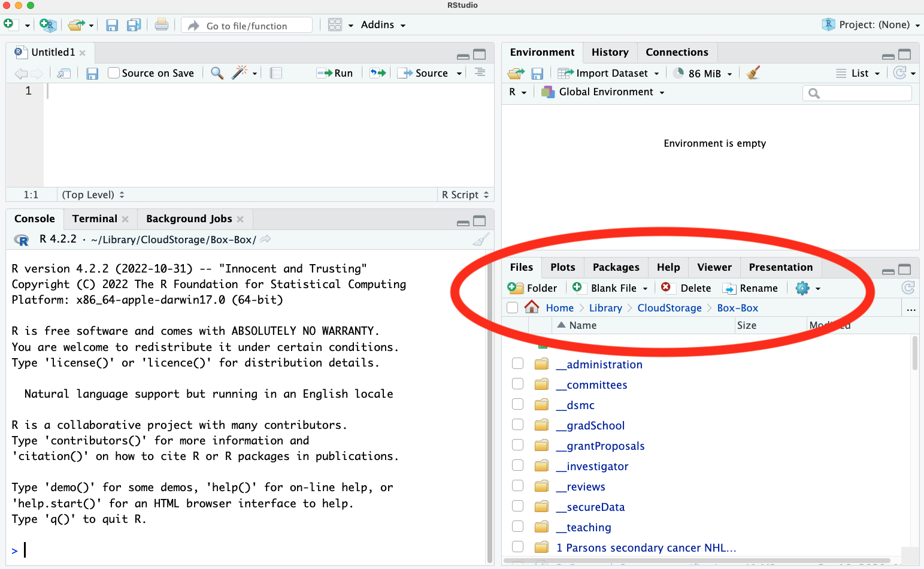Close the Untitled1 tab

(83, 53)
